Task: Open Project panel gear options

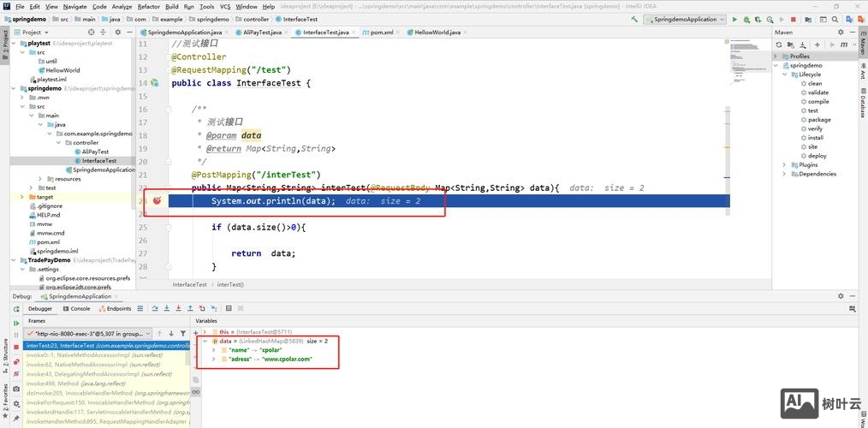Action: pyautogui.click(x=117, y=33)
